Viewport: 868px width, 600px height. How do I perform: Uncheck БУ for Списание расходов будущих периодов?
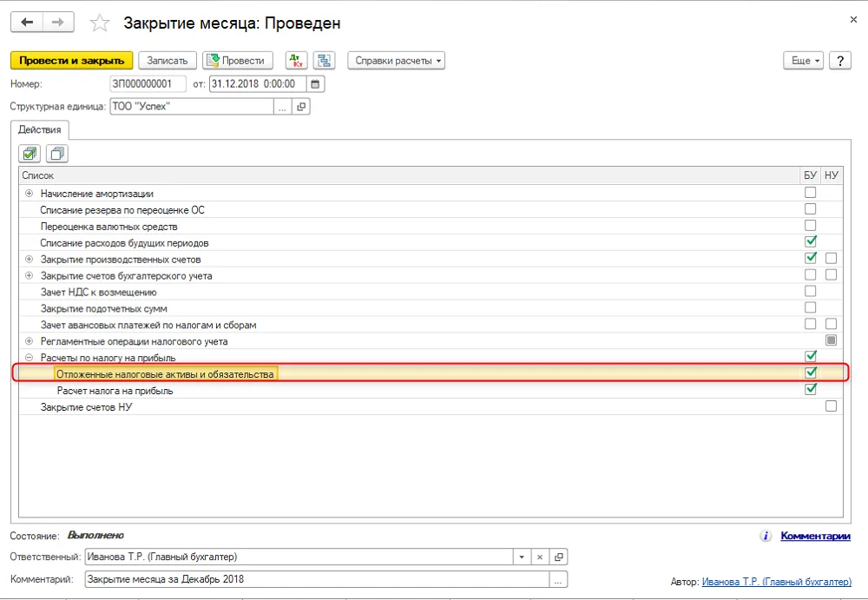click(811, 242)
